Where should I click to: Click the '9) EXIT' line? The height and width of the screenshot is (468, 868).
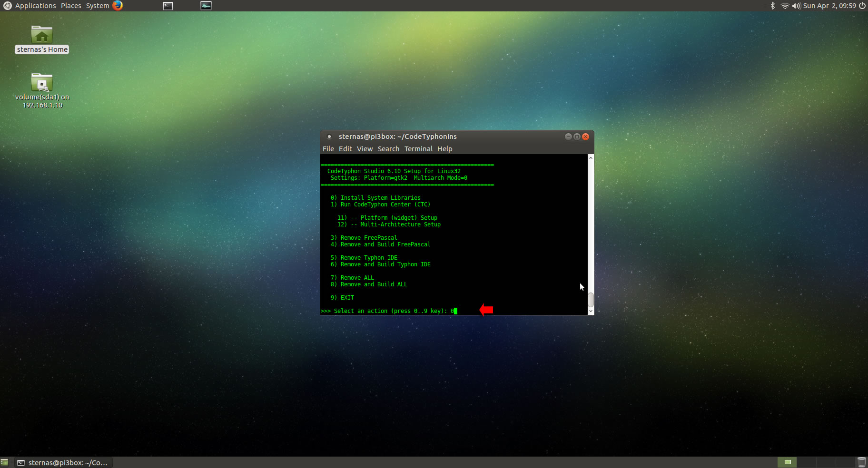pos(342,298)
